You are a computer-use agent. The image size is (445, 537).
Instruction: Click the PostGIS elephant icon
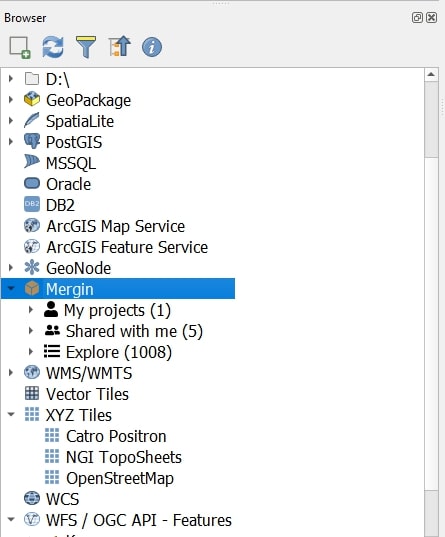click(x=32, y=141)
